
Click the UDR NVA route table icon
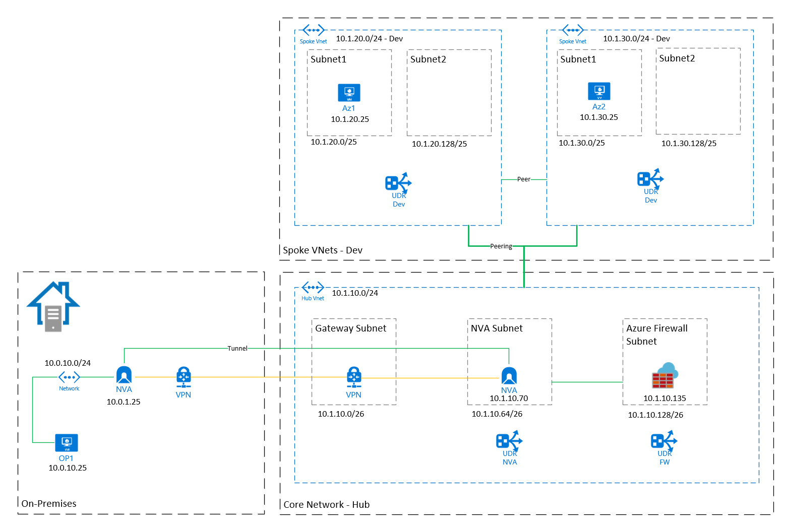point(509,440)
